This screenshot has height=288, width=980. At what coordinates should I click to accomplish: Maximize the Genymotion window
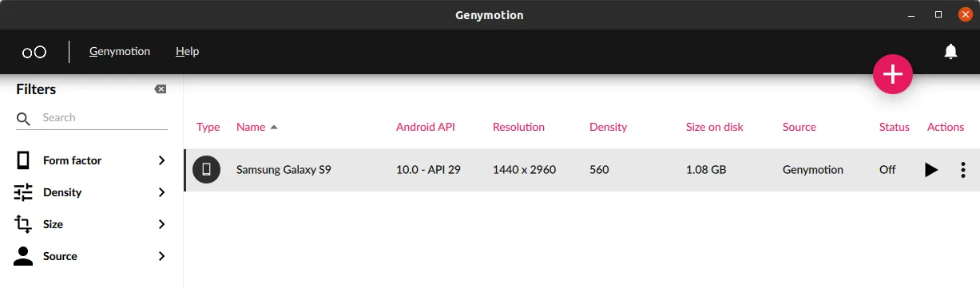pos(938,14)
